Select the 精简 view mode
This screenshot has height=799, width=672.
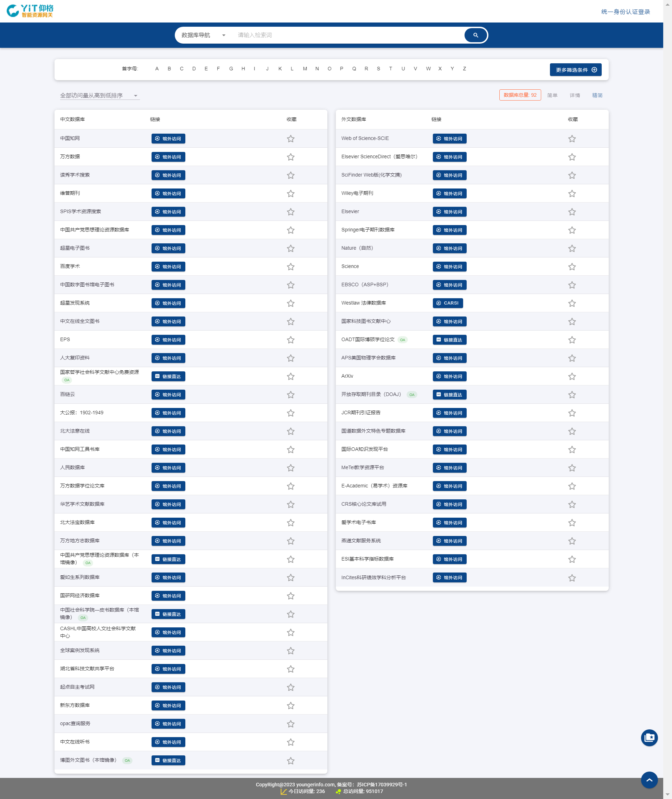click(x=597, y=95)
